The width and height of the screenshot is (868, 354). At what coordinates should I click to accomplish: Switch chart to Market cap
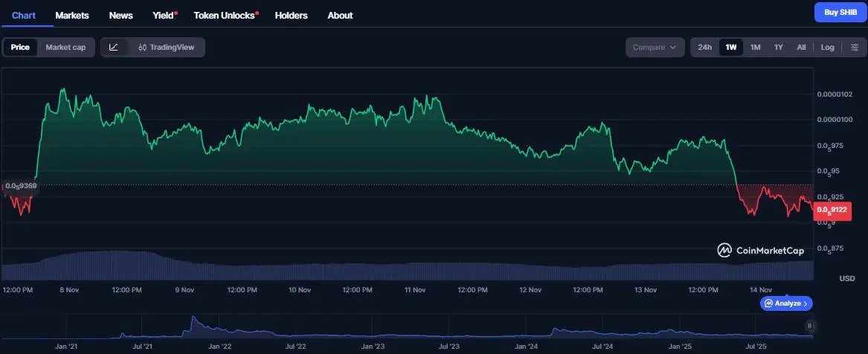coord(65,48)
